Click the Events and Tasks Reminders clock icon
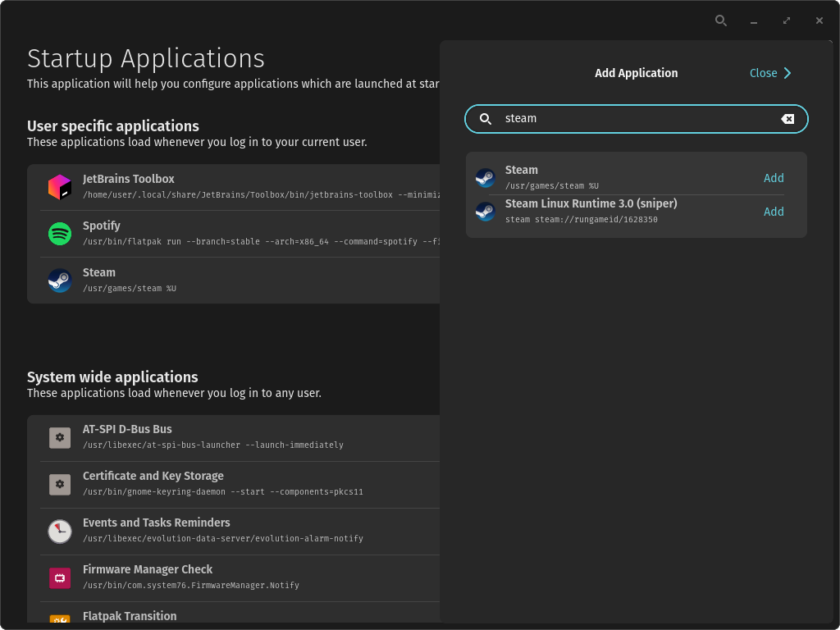Image resolution: width=840 pixels, height=630 pixels. click(60, 531)
